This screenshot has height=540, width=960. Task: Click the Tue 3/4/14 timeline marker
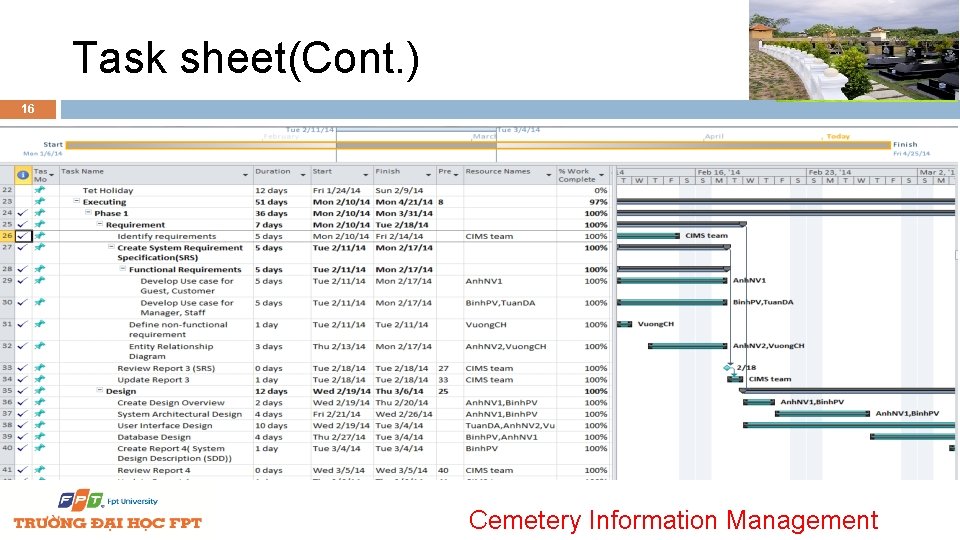click(519, 130)
